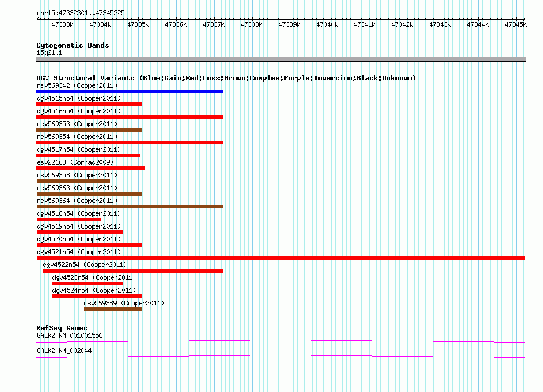
Task: Select the dgv4517n54 (Cooper2011) label
Action: coord(79,149)
